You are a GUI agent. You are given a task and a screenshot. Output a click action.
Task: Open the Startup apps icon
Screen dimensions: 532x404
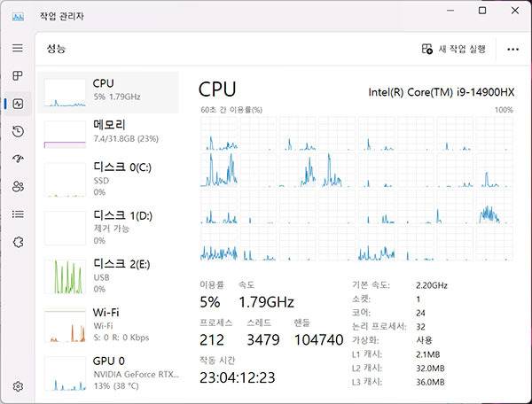(18, 159)
